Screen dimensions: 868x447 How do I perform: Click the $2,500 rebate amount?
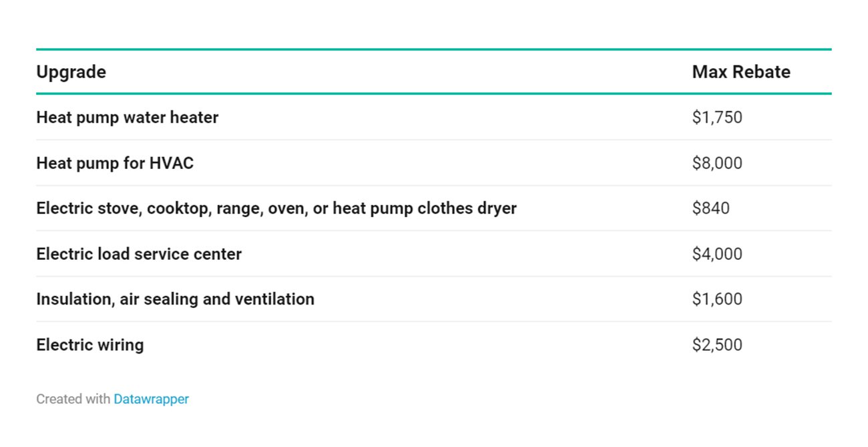click(x=716, y=345)
